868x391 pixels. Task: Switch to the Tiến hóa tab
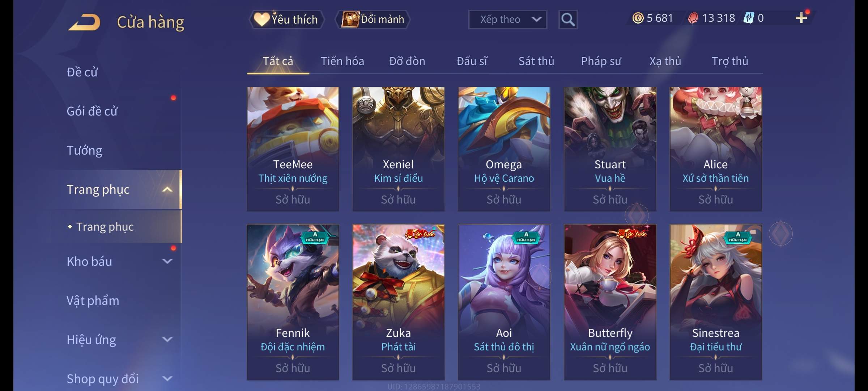coord(342,61)
